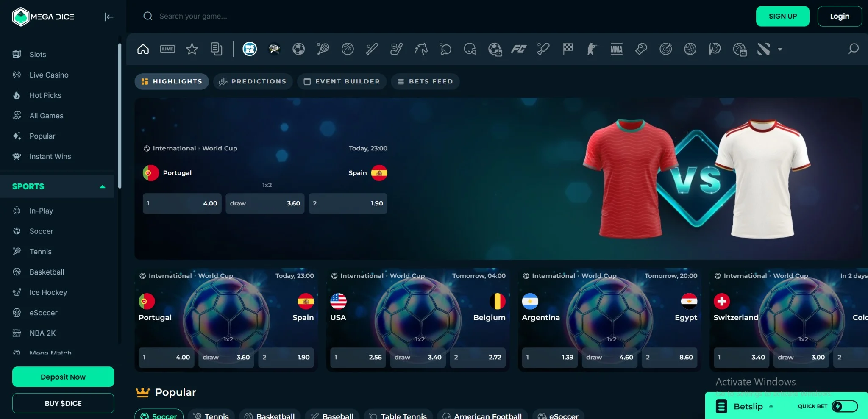Bet on Spain at 1.90 in banner
This screenshot has width=868, height=419.
pyautogui.click(x=348, y=203)
